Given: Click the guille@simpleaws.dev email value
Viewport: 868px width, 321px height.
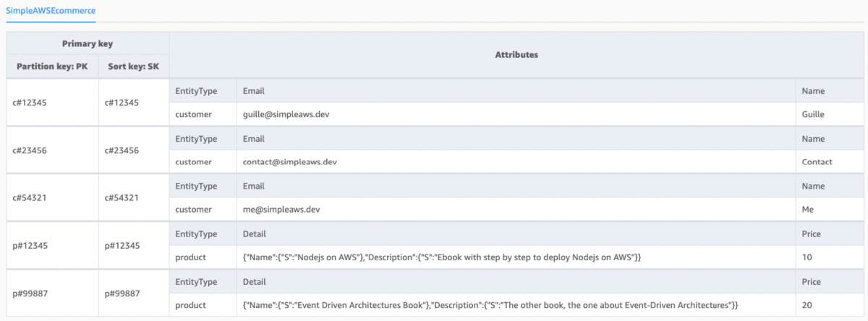Looking at the screenshot, I should point(287,114).
